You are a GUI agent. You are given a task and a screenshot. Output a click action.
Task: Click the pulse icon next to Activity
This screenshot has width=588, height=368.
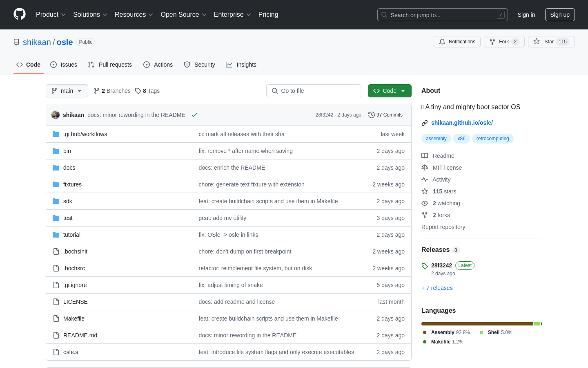click(x=425, y=180)
